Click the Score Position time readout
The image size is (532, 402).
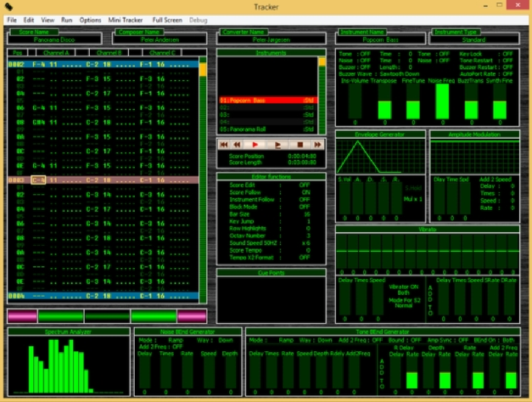point(302,156)
